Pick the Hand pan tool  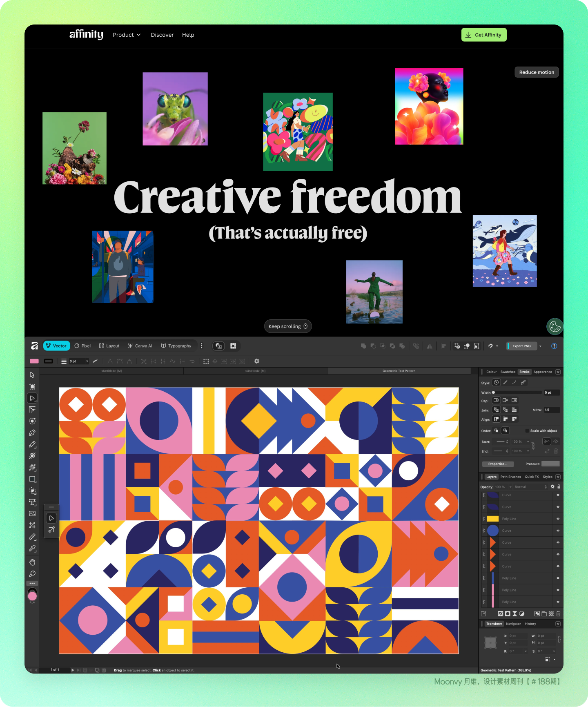32,562
